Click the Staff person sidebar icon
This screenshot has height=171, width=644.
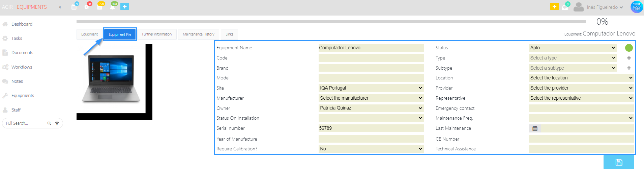click(5, 110)
